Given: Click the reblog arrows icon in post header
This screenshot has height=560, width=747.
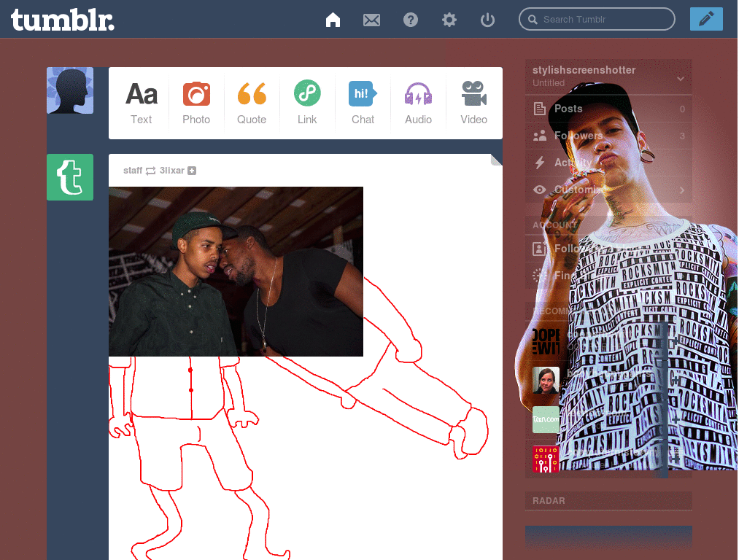Looking at the screenshot, I should (x=150, y=171).
